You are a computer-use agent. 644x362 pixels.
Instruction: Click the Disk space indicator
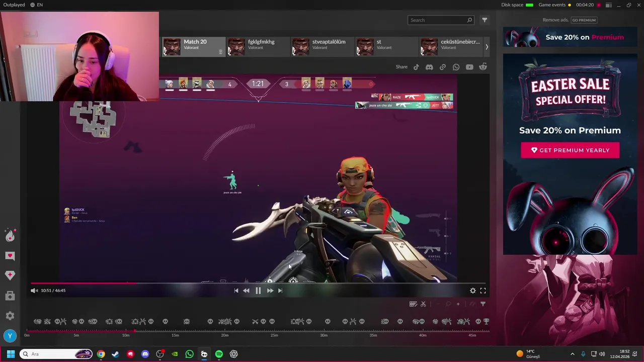click(x=517, y=5)
